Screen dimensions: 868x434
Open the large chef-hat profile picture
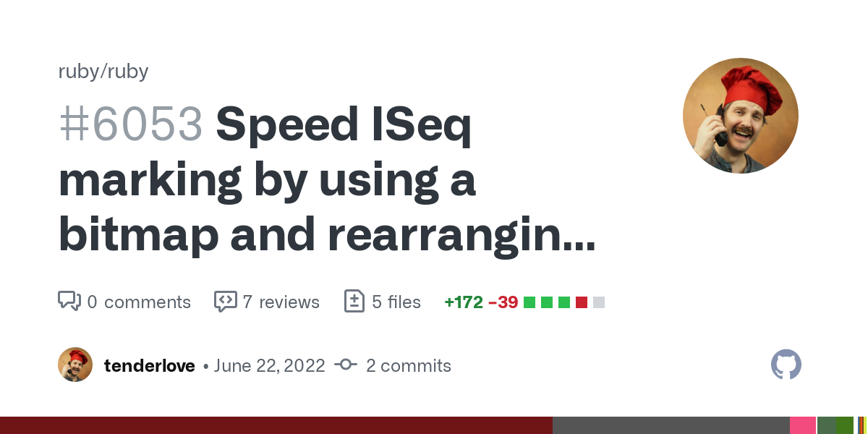tap(741, 116)
